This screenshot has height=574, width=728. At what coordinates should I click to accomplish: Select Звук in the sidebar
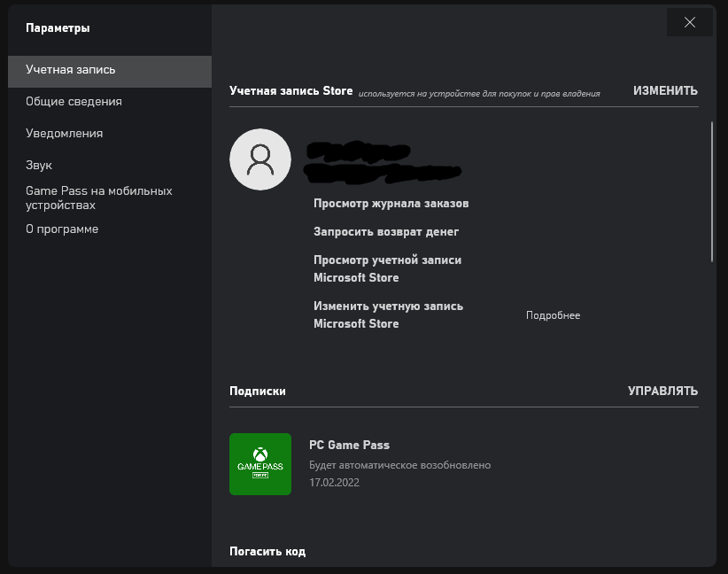pos(40,166)
